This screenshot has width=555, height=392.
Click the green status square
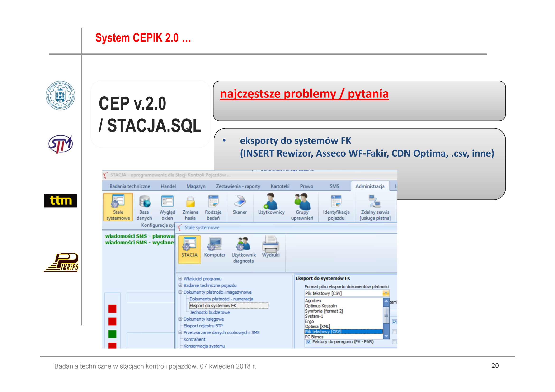click(112, 334)
